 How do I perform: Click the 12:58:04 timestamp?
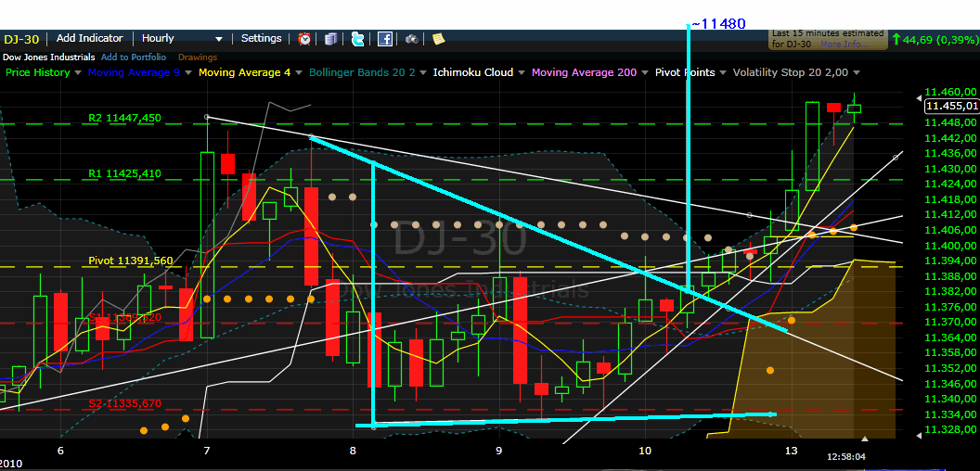click(x=846, y=457)
